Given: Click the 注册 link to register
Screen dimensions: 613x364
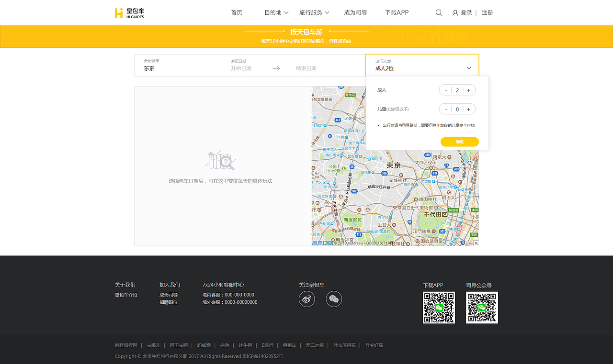Looking at the screenshot, I should click(487, 12).
